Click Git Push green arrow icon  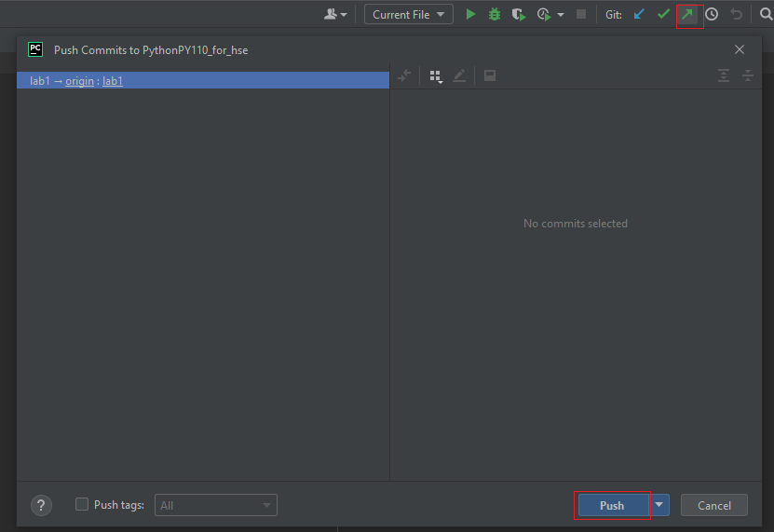point(687,15)
